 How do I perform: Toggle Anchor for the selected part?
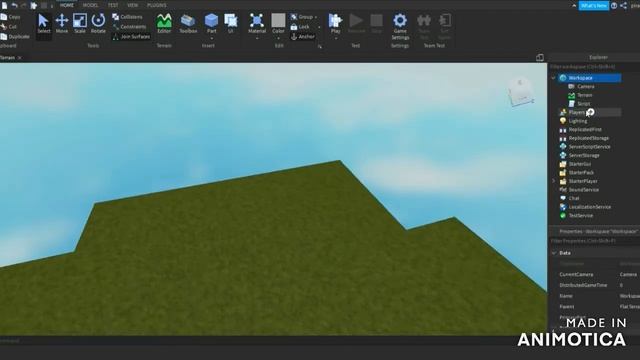tap(302, 37)
